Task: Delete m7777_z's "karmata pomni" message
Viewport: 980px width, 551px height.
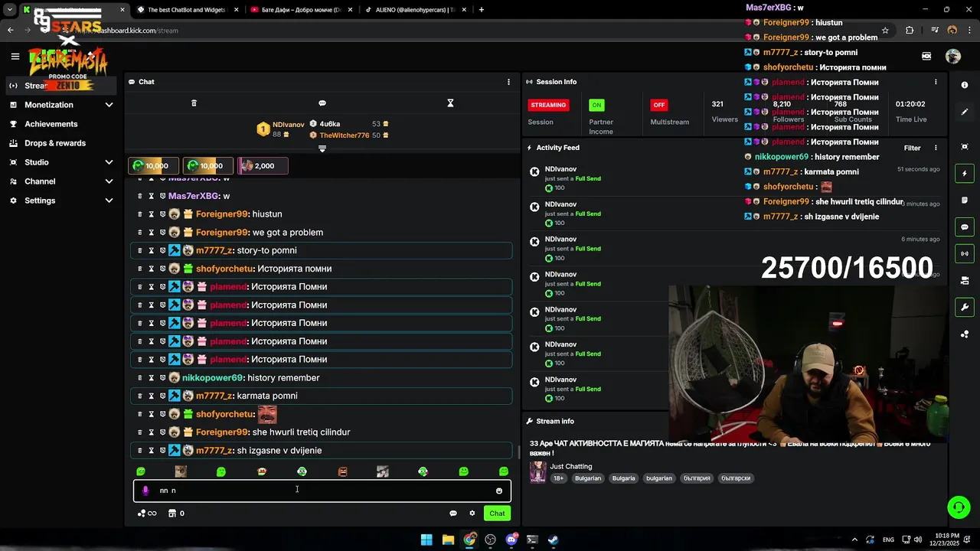Action: tap(139, 396)
